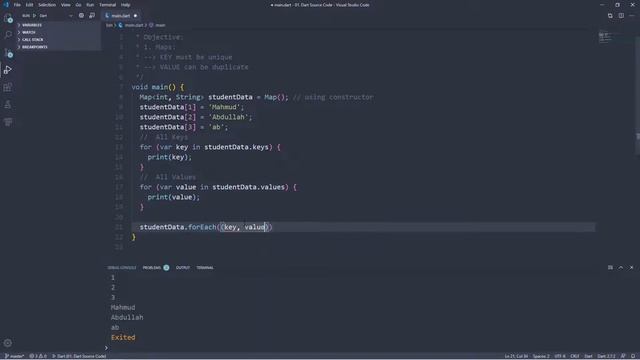Maximize the bottom panel with the up chevron
Screen dimensions: 640x360
pyautogui.click(x=621, y=267)
